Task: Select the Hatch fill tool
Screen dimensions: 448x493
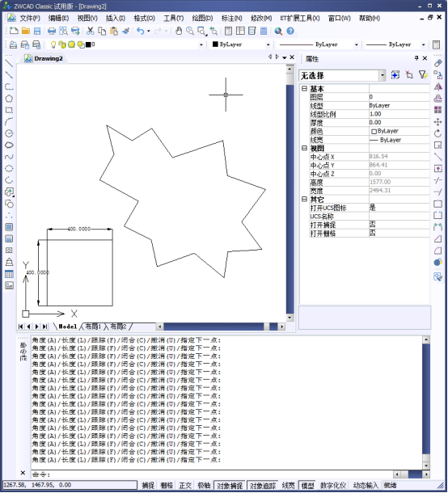Action: coord(9,227)
